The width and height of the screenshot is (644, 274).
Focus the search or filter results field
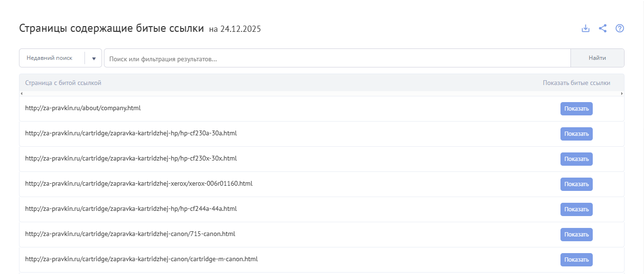coord(337,58)
